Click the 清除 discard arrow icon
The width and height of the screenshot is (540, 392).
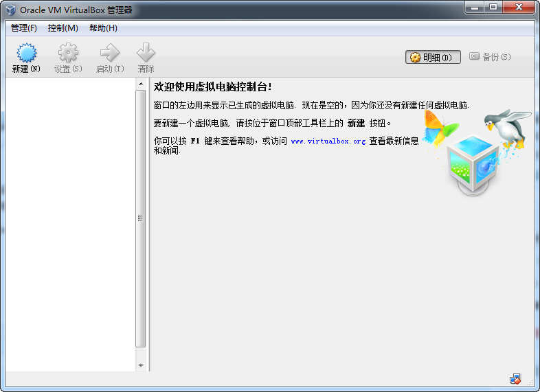click(146, 53)
